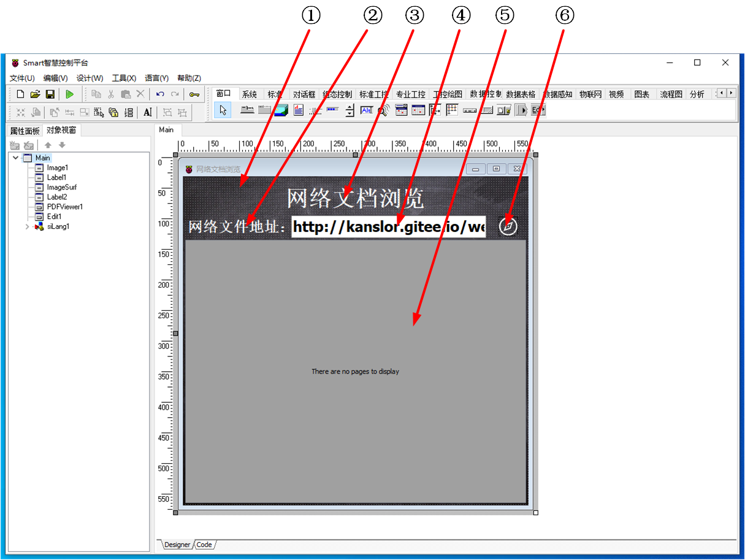This screenshot has width=745, height=560.
Task: Switch to the 对象视窗 tab
Action: point(61,130)
